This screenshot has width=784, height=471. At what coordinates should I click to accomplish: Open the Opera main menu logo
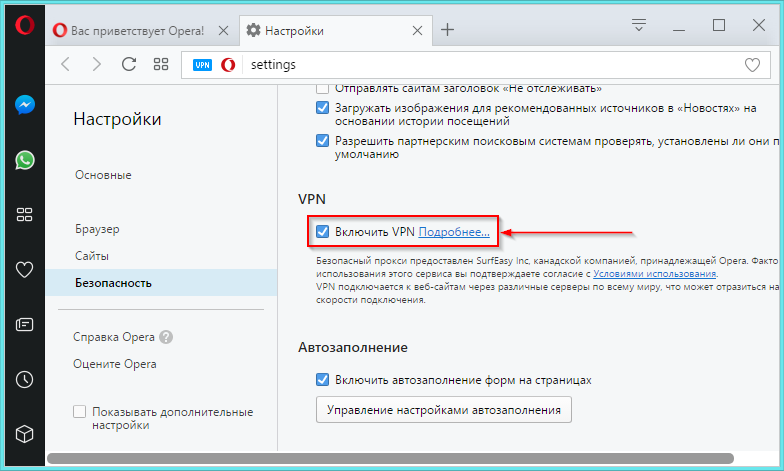[24, 25]
